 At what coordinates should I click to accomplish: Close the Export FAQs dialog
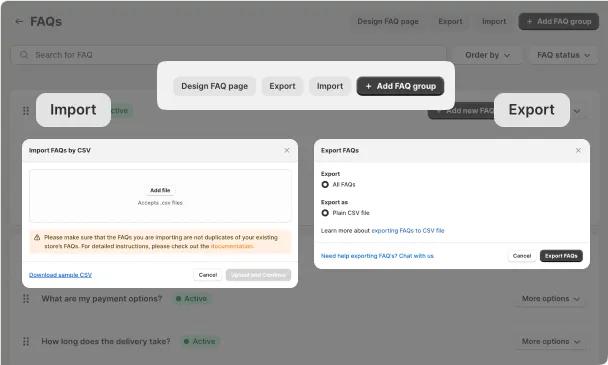pos(578,150)
